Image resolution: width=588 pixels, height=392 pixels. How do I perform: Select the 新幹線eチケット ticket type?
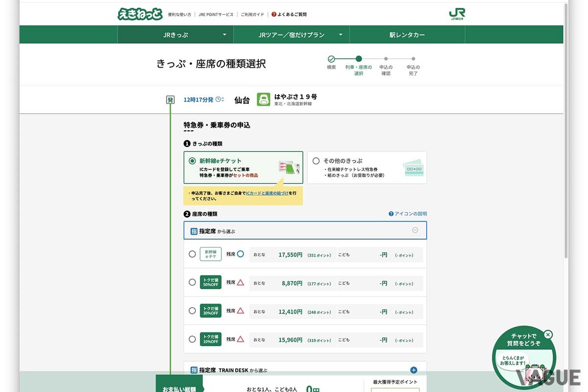pos(193,161)
